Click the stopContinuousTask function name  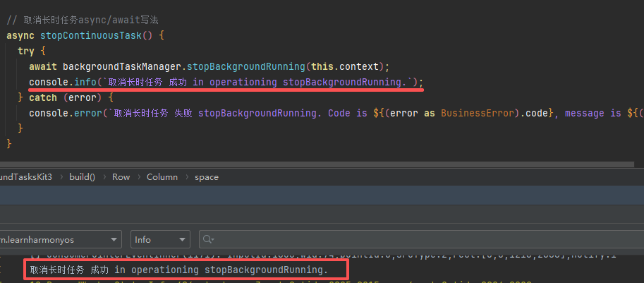[x=91, y=35]
